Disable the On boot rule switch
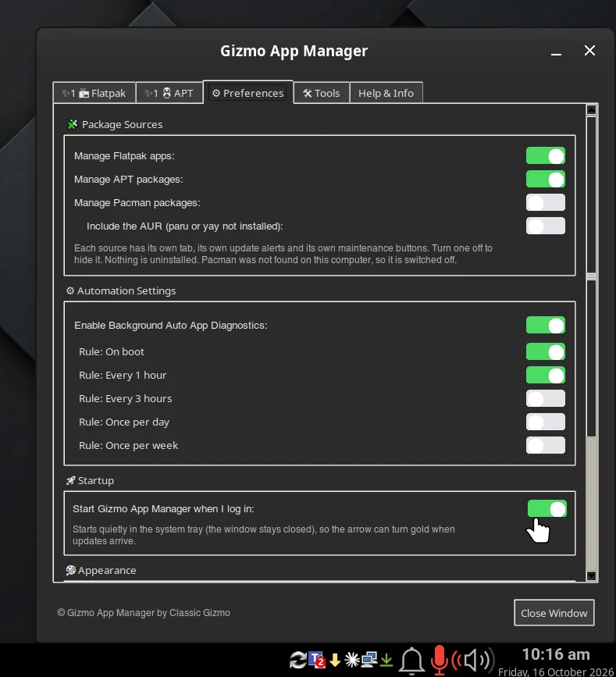Screen dimensions: 616x677 point(545,352)
